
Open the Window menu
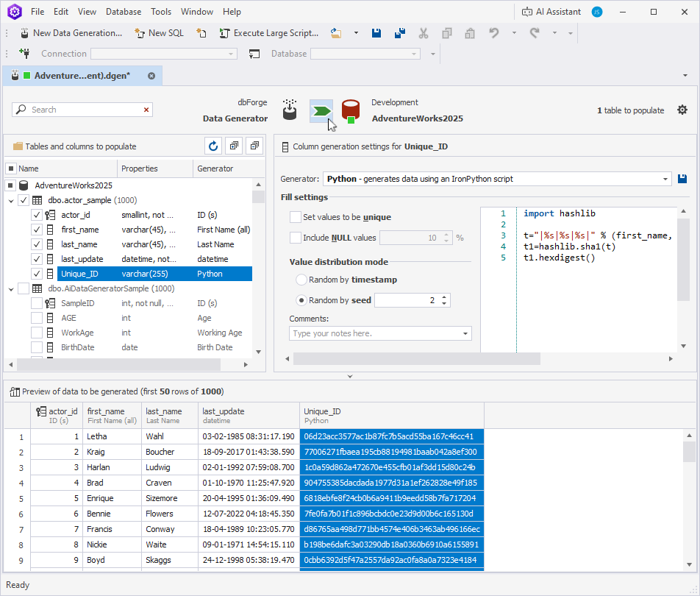[197, 12]
